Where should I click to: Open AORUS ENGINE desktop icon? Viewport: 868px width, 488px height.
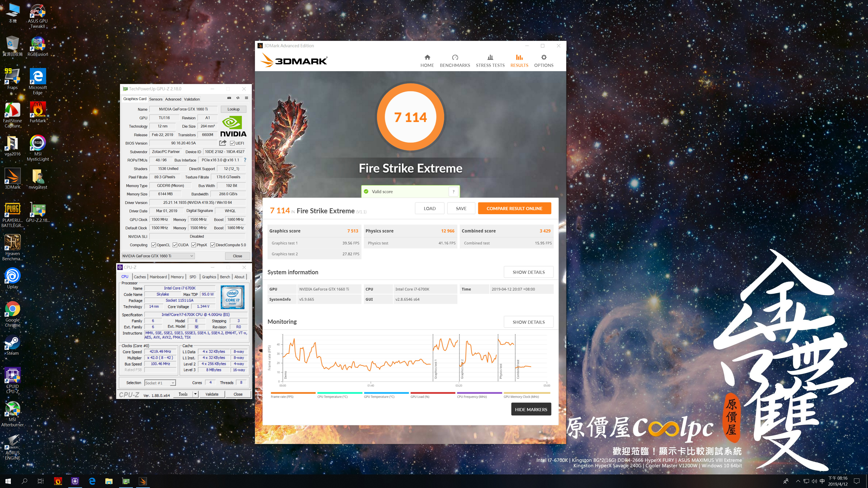point(12,447)
